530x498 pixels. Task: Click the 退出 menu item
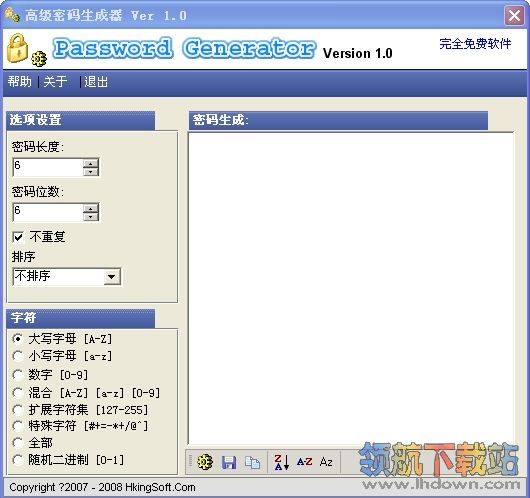[x=96, y=81]
